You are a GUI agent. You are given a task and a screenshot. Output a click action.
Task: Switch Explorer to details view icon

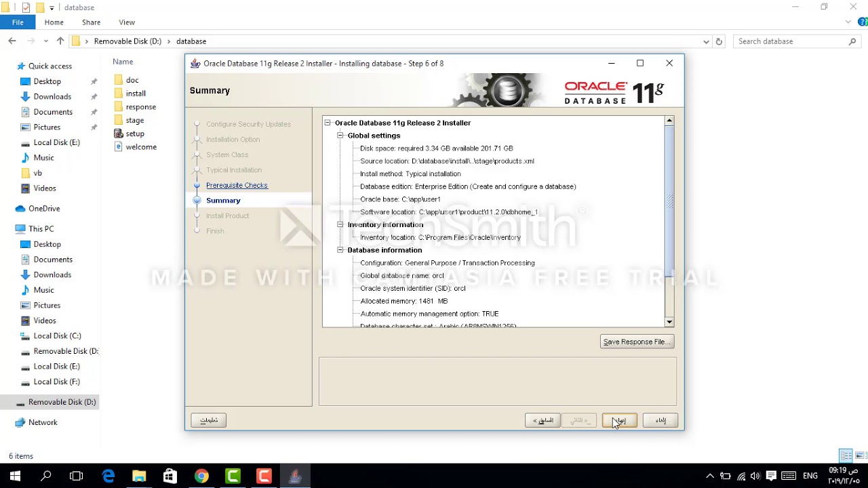coord(846,455)
